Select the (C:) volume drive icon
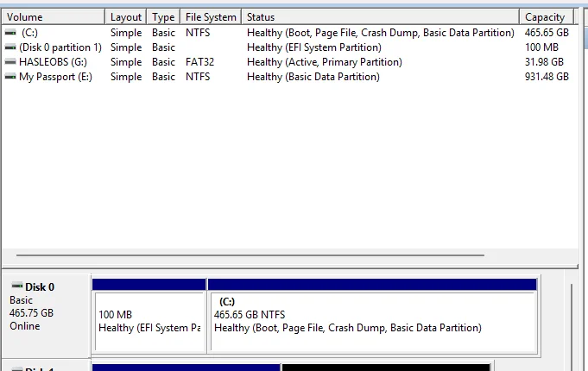This screenshot has height=371, width=588. (x=10, y=33)
